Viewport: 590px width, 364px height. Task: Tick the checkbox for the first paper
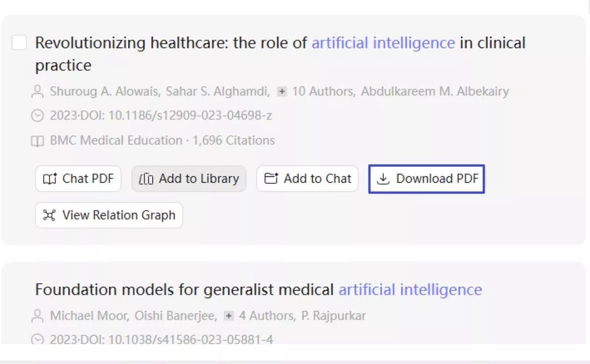19,42
